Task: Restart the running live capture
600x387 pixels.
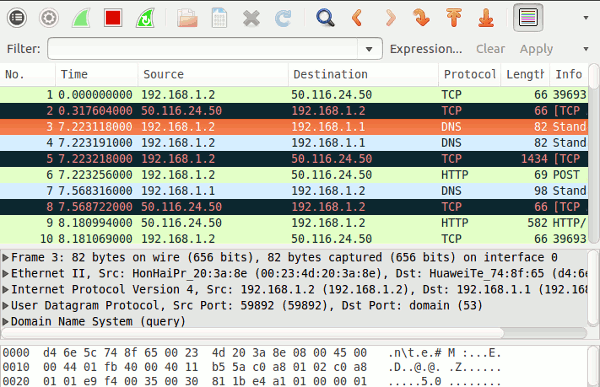Action: tap(145, 18)
